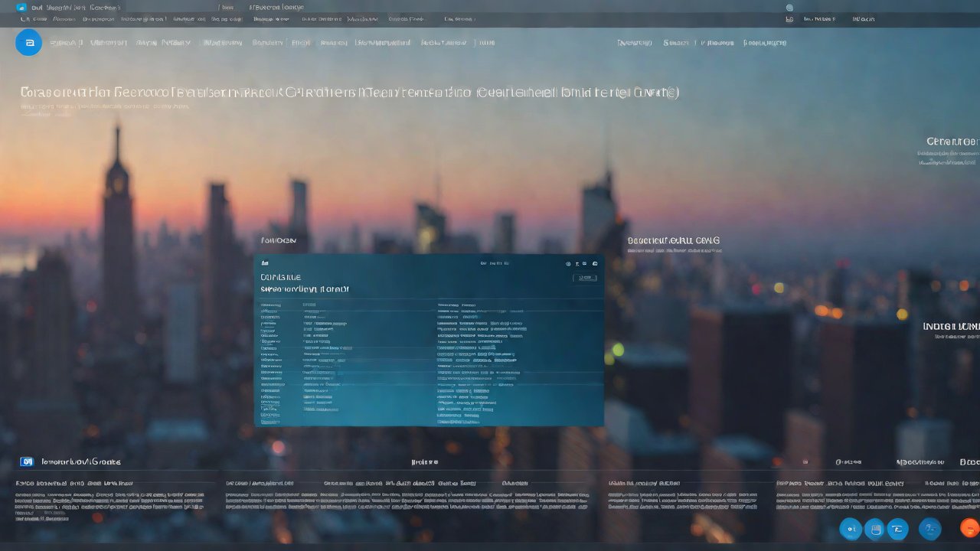Click the large headline text below the navigation bar
Image resolution: width=980 pixels, height=551 pixels.
pyautogui.click(x=349, y=93)
